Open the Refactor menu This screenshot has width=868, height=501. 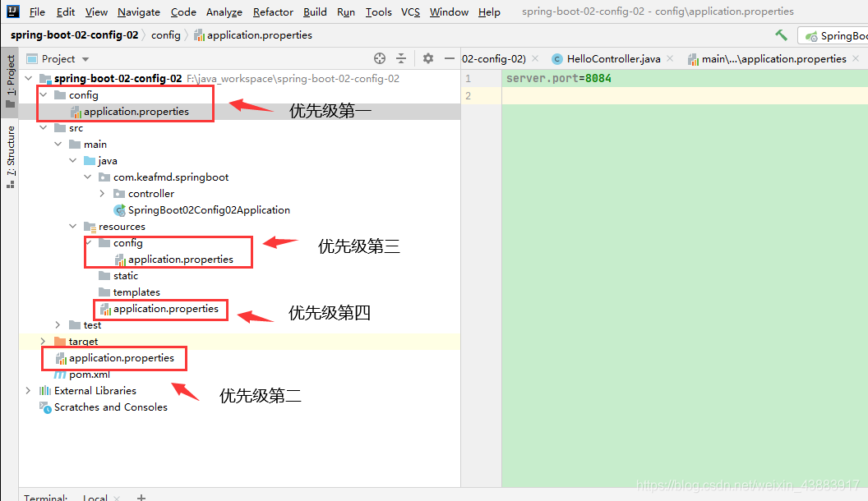point(273,11)
